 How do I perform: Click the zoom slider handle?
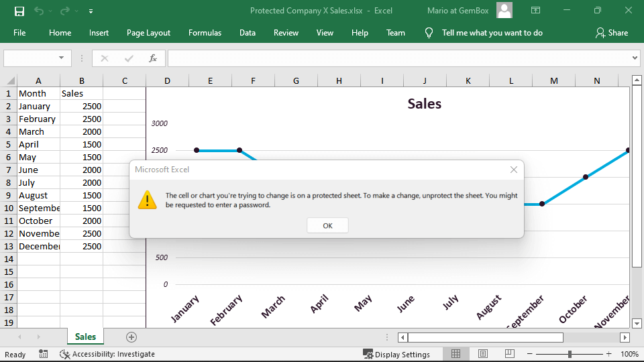(x=570, y=354)
